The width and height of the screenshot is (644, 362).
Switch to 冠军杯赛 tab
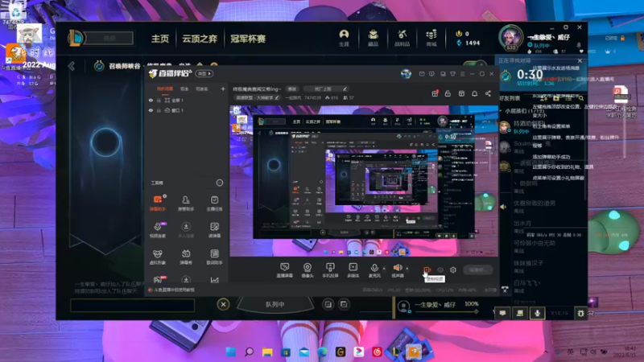pos(248,39)
